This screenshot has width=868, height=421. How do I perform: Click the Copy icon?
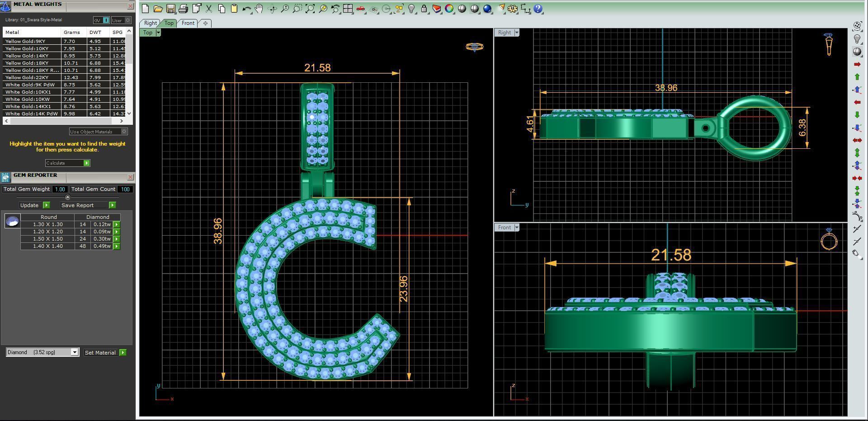[222, 9]
